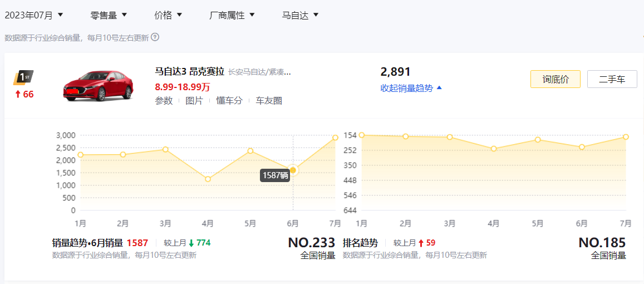The width and height of the screenshot is (644, 284).
Task: Click the red up 66 rank change
Action: 24,94
